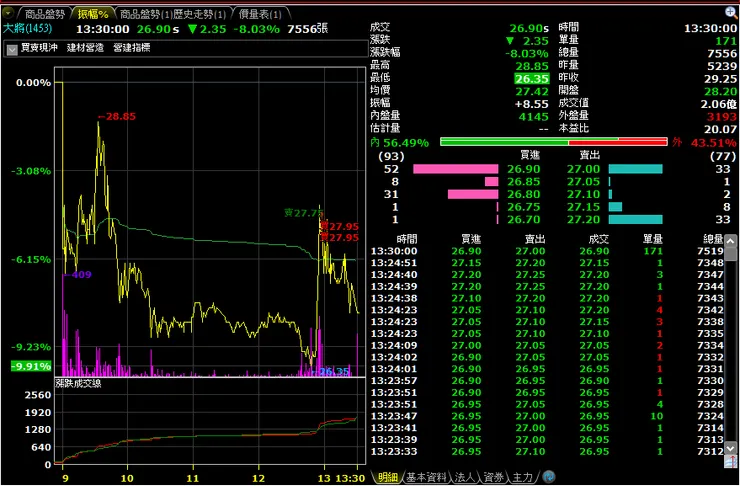The width and height of the screenshot is (740, 486).
Task: Open the 商品盤勢(1)歷史走勢(1) tab
Action: (x=173, y=14)
